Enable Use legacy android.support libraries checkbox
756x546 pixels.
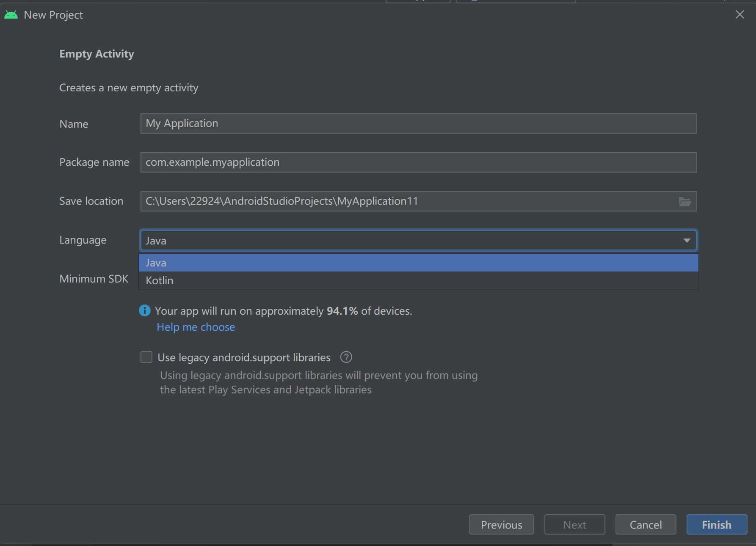pos(146,357)
